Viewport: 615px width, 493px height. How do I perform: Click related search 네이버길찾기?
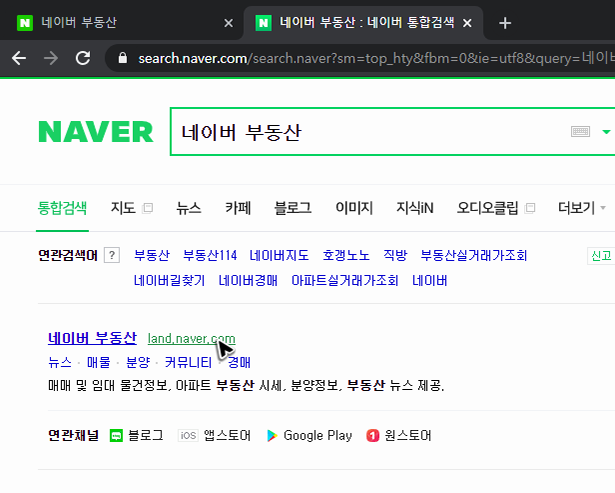tap(169, 280)
